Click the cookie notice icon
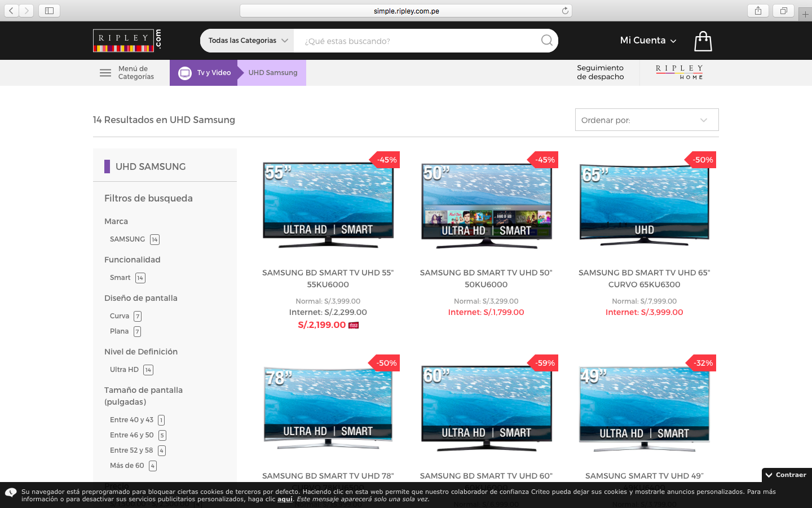812x508 pixels. pyautogui.click(x=11, y=493)
